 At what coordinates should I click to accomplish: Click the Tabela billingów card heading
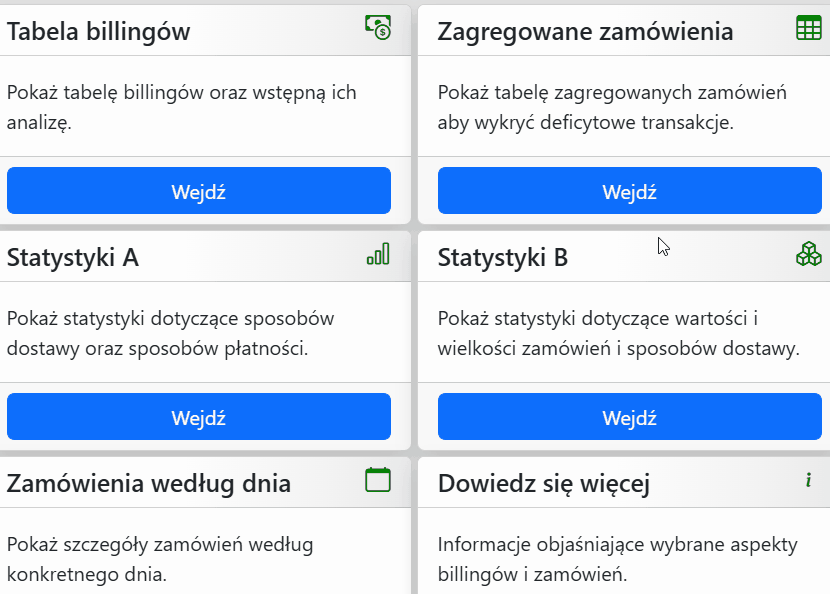(x=98, y=32)
